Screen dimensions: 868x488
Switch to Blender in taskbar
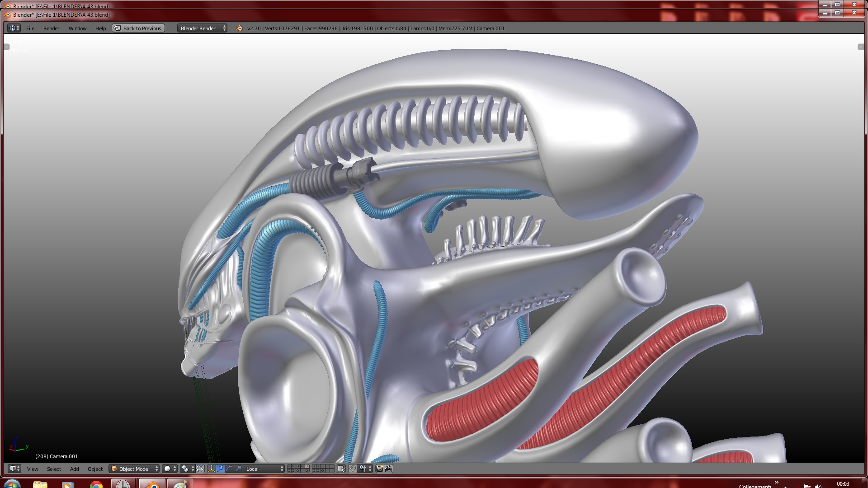[152, 483]
